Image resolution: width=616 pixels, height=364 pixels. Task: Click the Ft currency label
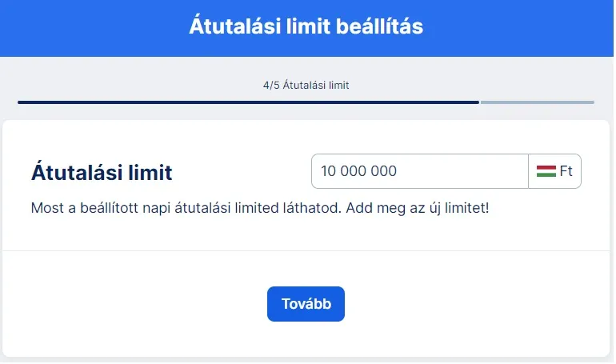click(566, 171)
